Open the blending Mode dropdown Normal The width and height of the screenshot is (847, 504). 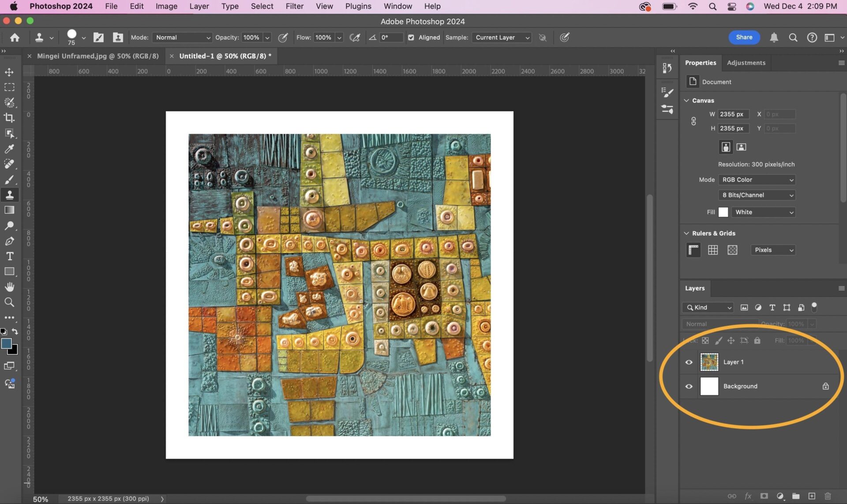click(x=183, y=37)
